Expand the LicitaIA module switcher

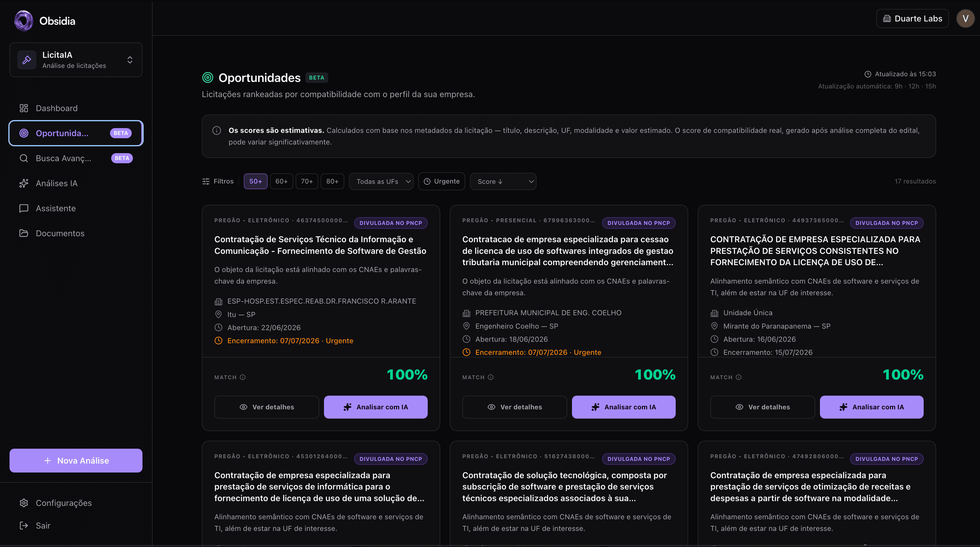click(x=76, y=60)
